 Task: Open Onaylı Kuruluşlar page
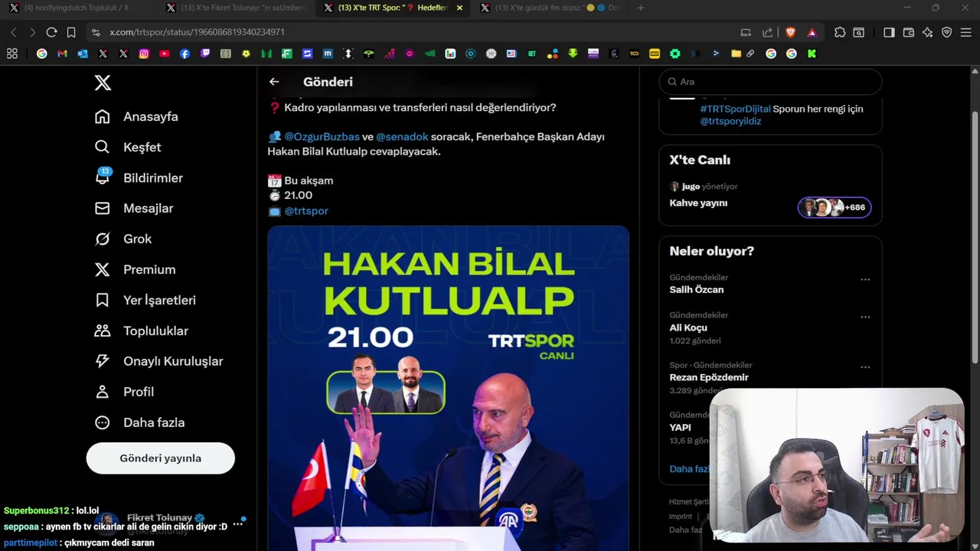tap(158, 361)
